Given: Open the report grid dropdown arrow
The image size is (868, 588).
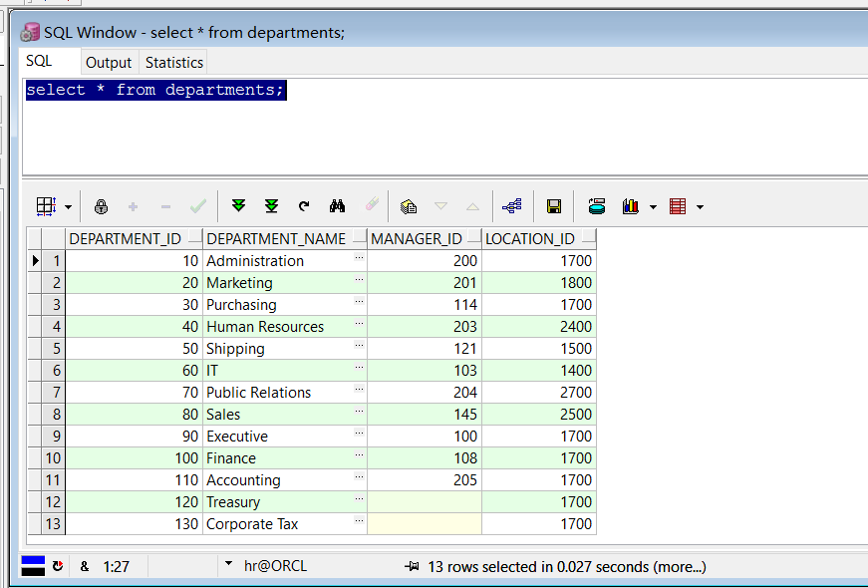Looking at the screenshot, I should [x=701, y=207].
